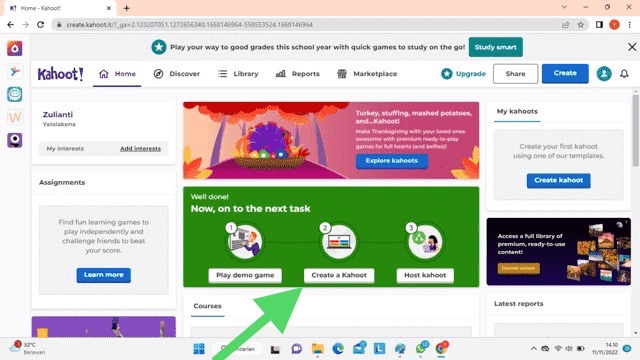Image resolution: width=640 pixels, height=360 pixels.
Task: Open the Marketplace tab
Action: pyautogui.click(x=367, y=74)
